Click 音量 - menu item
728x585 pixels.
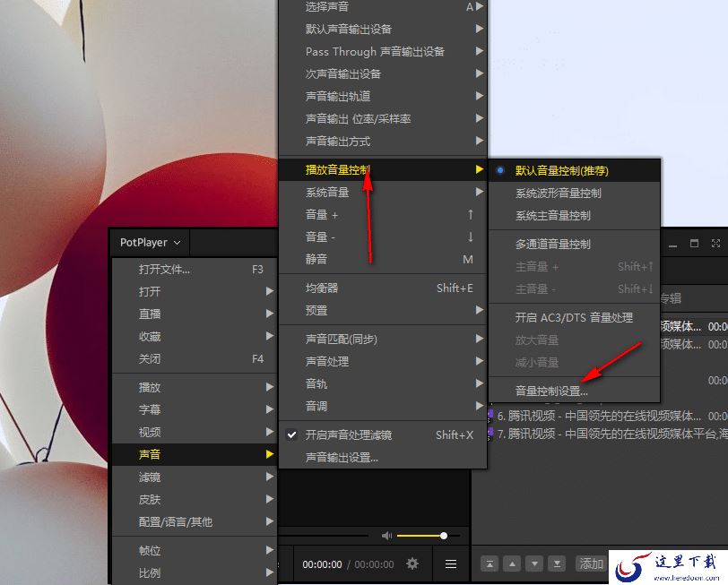[x=383, y=237]
